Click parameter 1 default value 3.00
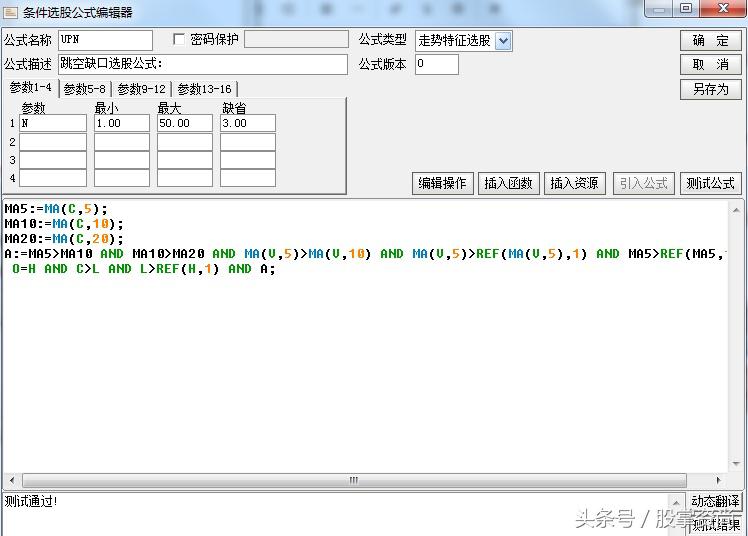Image resolution: width=748 pixels, height=536 pixels. click(248, 123)
